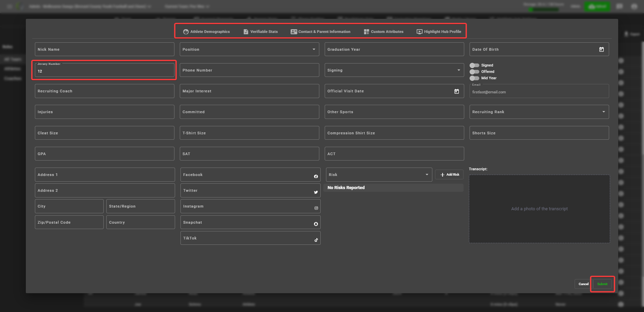This screenshot has height=312, width=644.
Task: Click the Instagram camera icon
Action: tap(316, 208)
